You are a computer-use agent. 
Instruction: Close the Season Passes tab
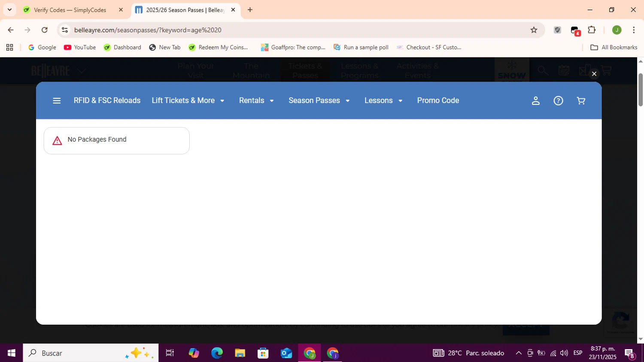coord(233,10)
